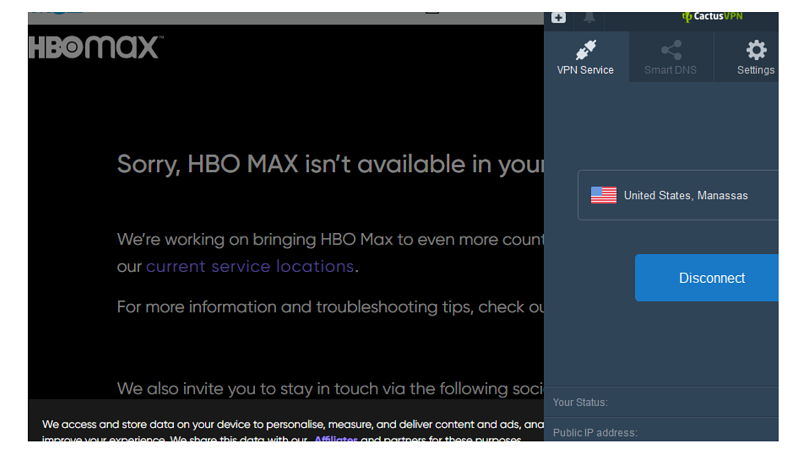The image size is (806, 453).
Task: Click the Your Status label
Action: [580, 403]
